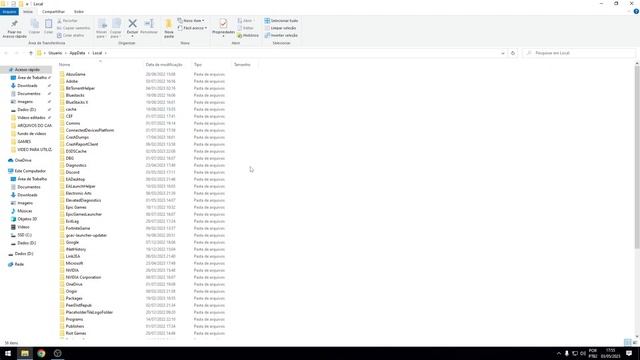This screenshot has height=360, width=640.
Task: Open the Fácil acesso dropdown
Action: (192, 28)
